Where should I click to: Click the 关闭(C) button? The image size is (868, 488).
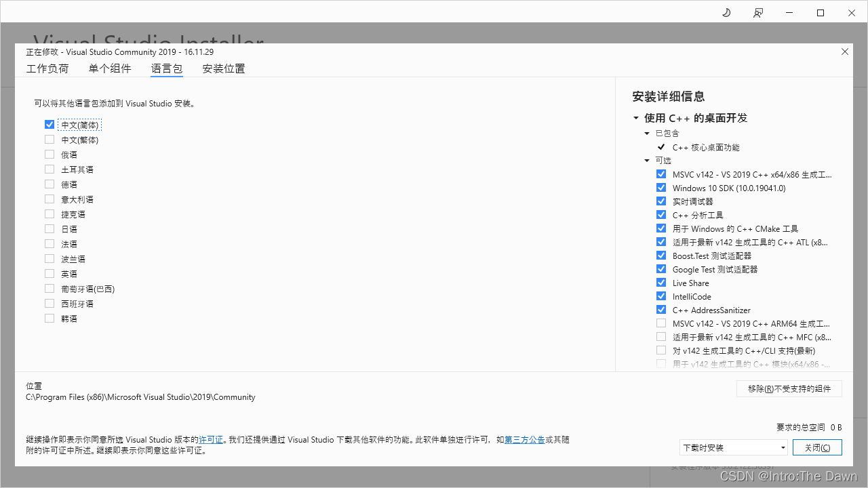tap(817, 447)
